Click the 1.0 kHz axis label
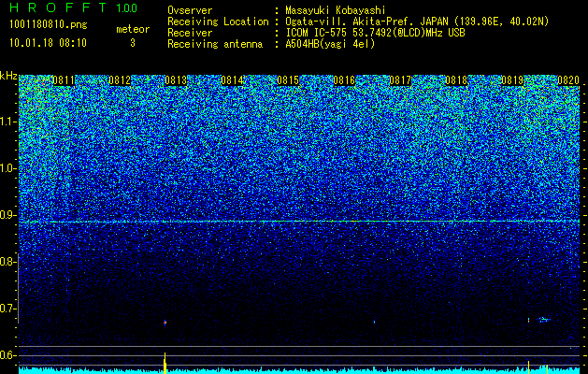The width and height of the screenshot is (588, 374). pyautogui.click(x=7, y=168)
